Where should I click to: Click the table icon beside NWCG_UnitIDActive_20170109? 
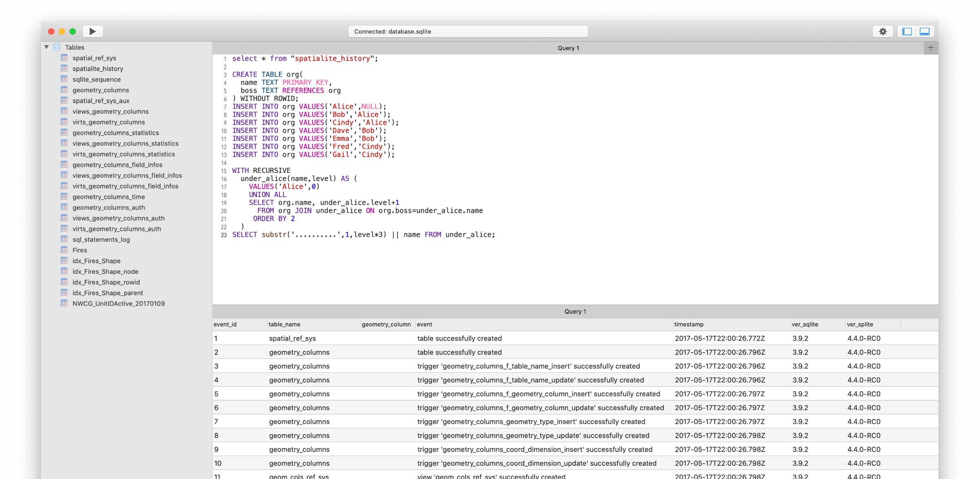(65, 304)
